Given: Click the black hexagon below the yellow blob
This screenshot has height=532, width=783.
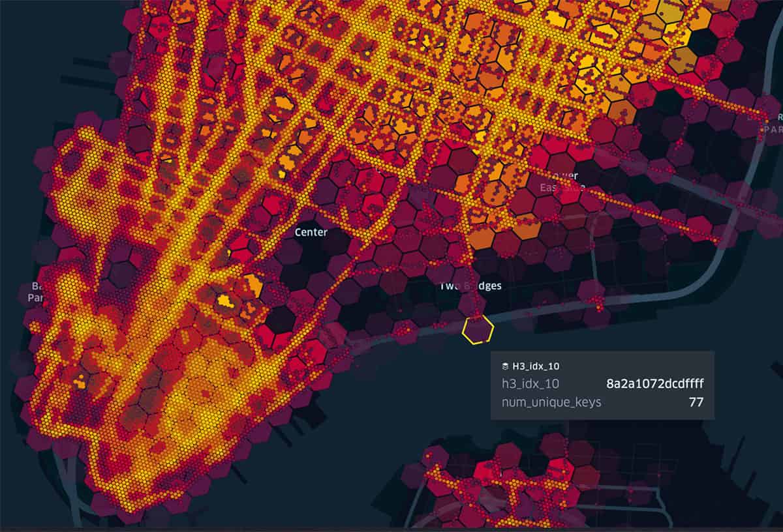Looking at the screenshot, I should pyautogui.click(x=281, y=319).
